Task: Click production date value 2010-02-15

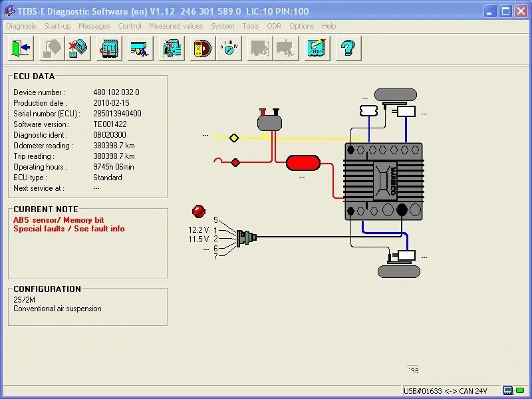Action: click(111, 103)
